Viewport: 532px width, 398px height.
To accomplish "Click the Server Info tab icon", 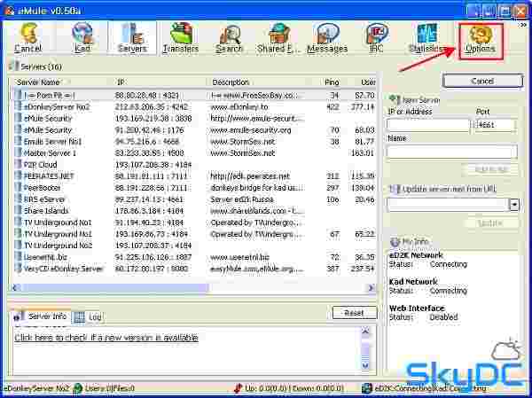I will (x=17, y=317).
